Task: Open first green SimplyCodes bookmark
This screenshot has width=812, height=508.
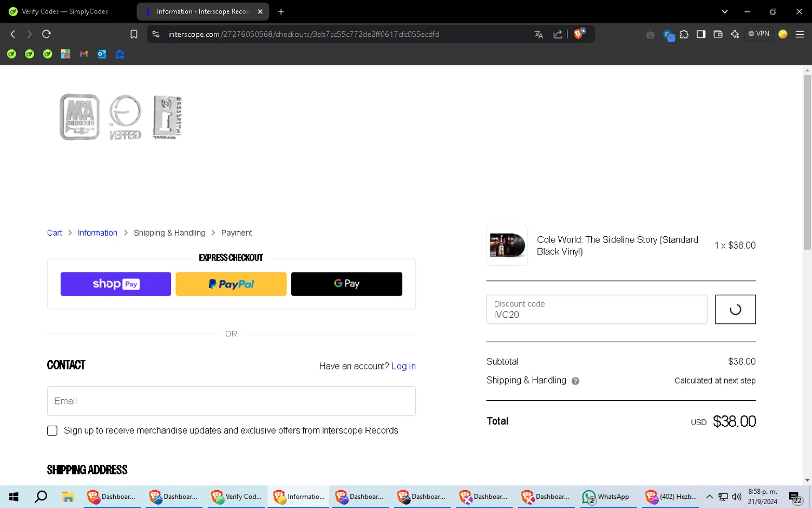Action: pos(11,54)
